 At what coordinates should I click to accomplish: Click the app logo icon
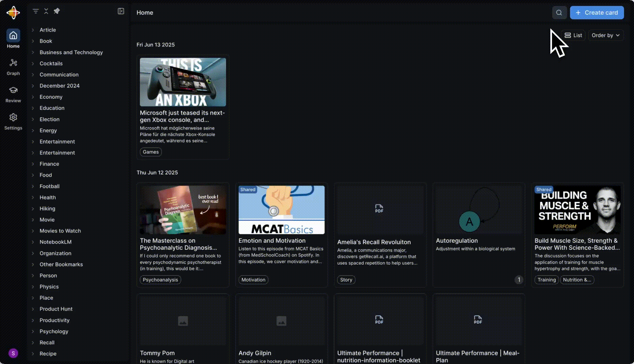click(x=13, y=13)
